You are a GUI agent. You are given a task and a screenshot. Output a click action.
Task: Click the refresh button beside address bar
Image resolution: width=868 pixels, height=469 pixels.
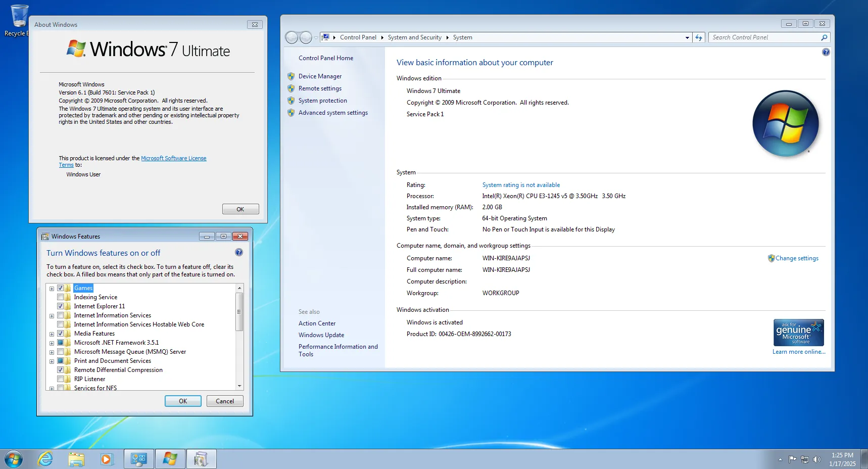[x=699, y=37]
